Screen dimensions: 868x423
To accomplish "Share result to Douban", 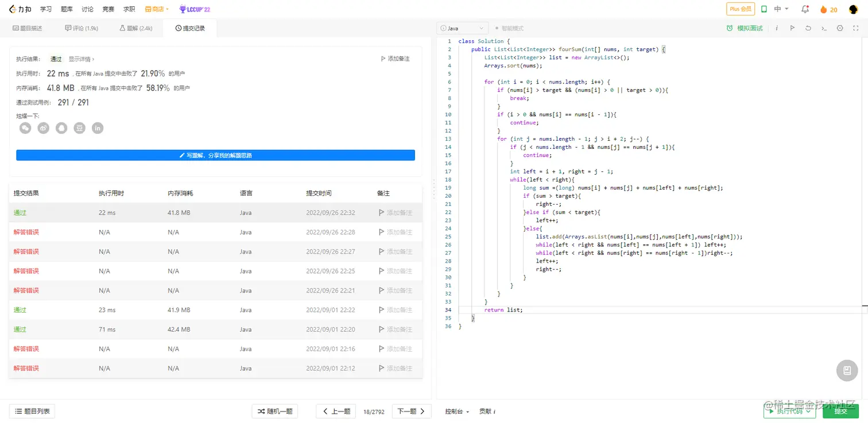I will tap(80, 128).
